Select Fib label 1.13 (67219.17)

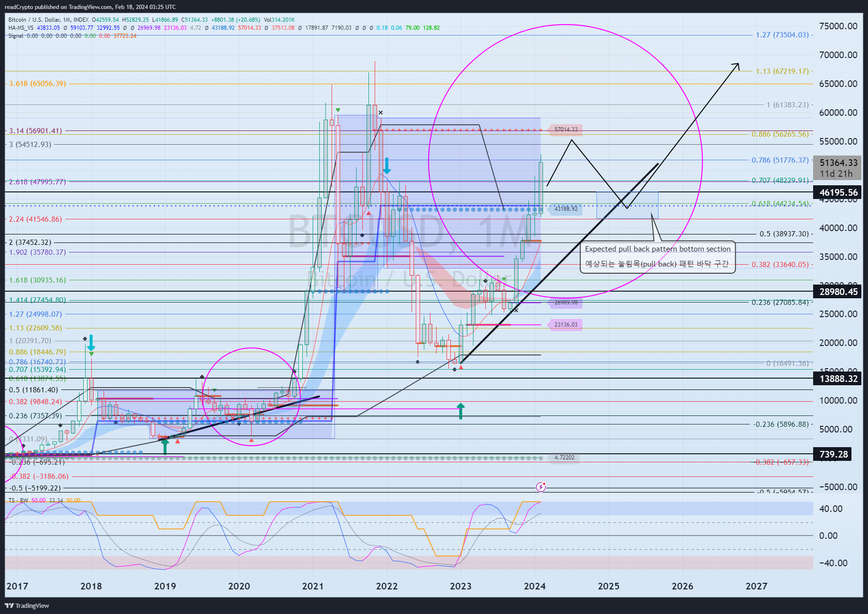pos(782,71)
